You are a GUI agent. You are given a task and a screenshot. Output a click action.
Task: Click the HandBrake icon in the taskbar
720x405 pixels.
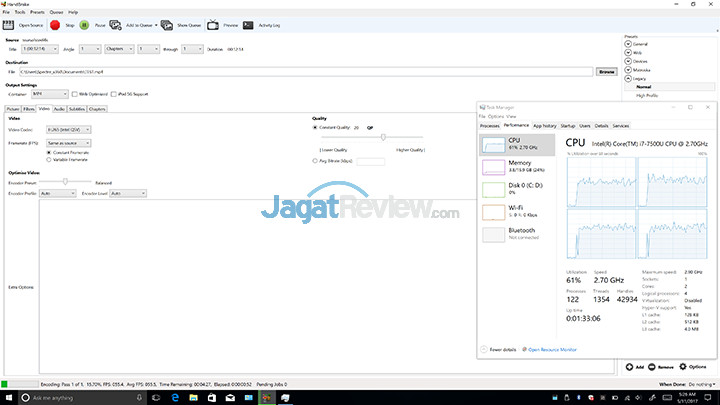point(267,398)
